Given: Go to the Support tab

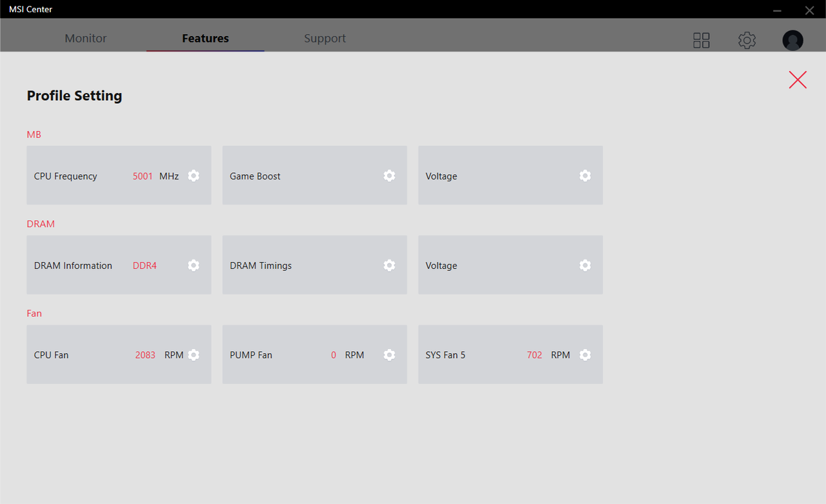Looking at the screenshot, I should coord(325,39).
